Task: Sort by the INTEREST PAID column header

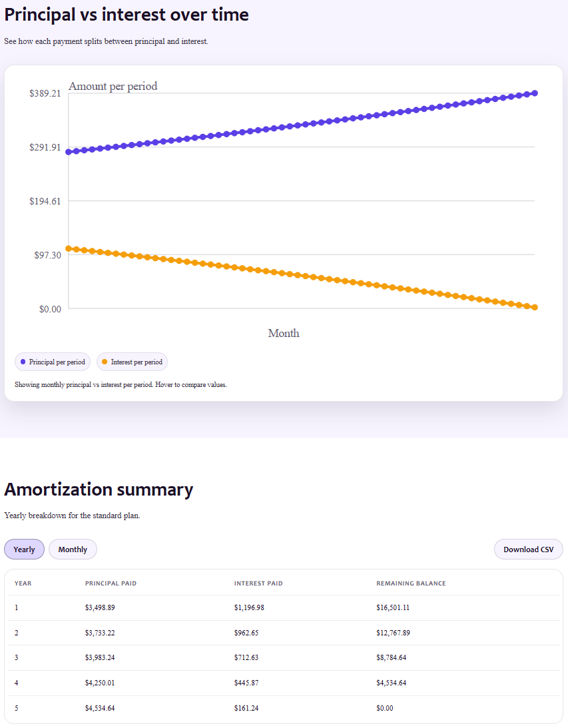Action: click(x=258, y=583)
